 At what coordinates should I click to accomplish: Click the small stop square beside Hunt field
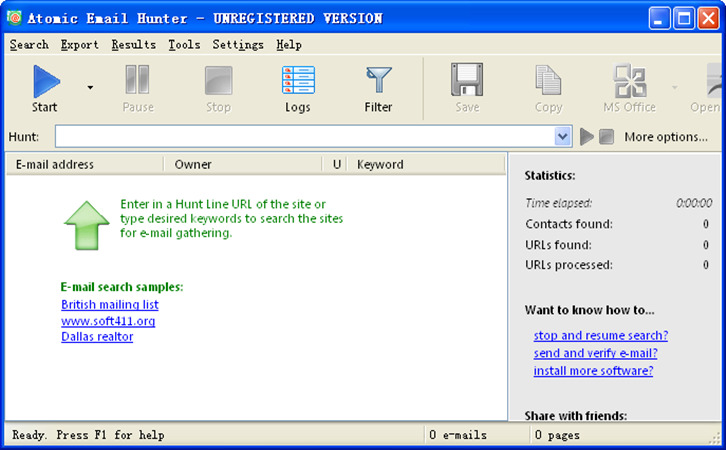tap(607, 137)
